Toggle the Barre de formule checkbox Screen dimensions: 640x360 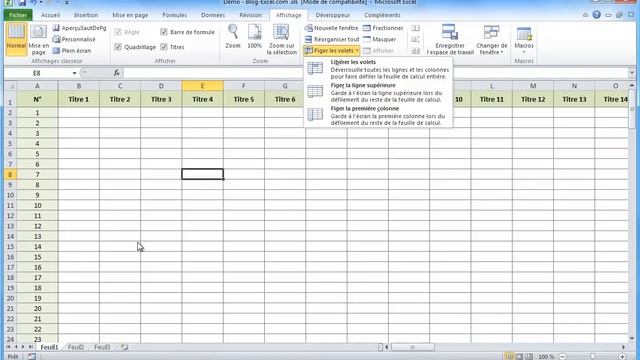[x=164, y=31]
